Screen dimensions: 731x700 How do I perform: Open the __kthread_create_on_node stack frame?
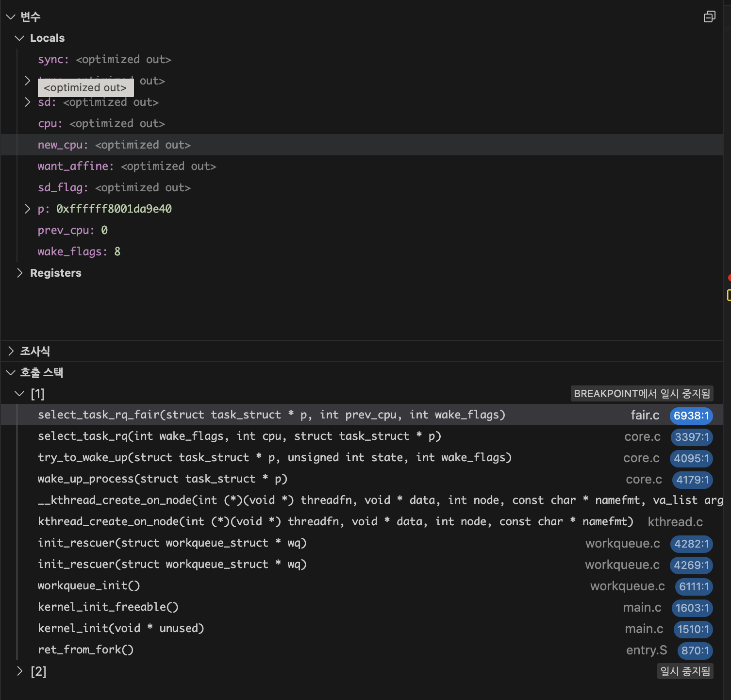[362, 500]
